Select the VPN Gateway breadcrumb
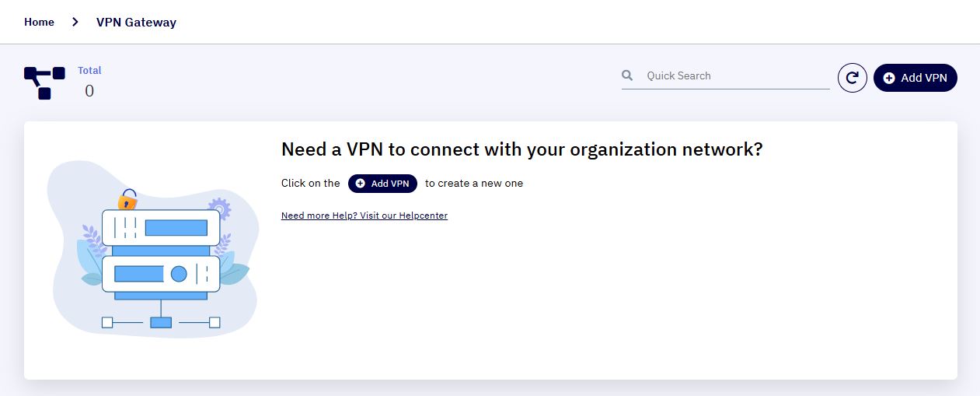The height and width of the screenshot is (396, 980). 136,22
